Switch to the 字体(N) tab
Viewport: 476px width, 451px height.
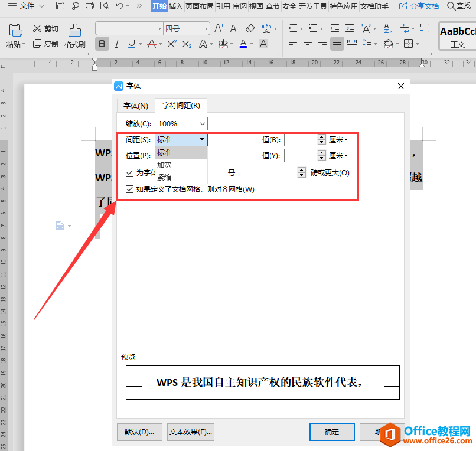click(136, 106)
